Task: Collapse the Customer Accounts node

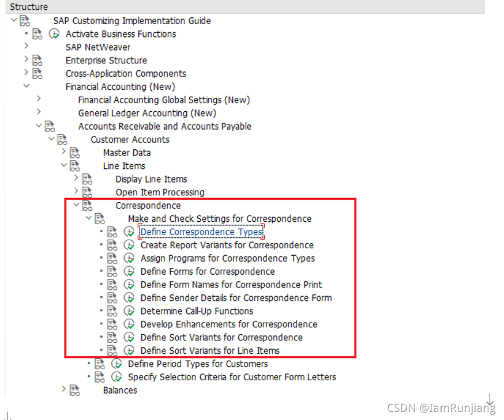Action: (x=51, y=138)
